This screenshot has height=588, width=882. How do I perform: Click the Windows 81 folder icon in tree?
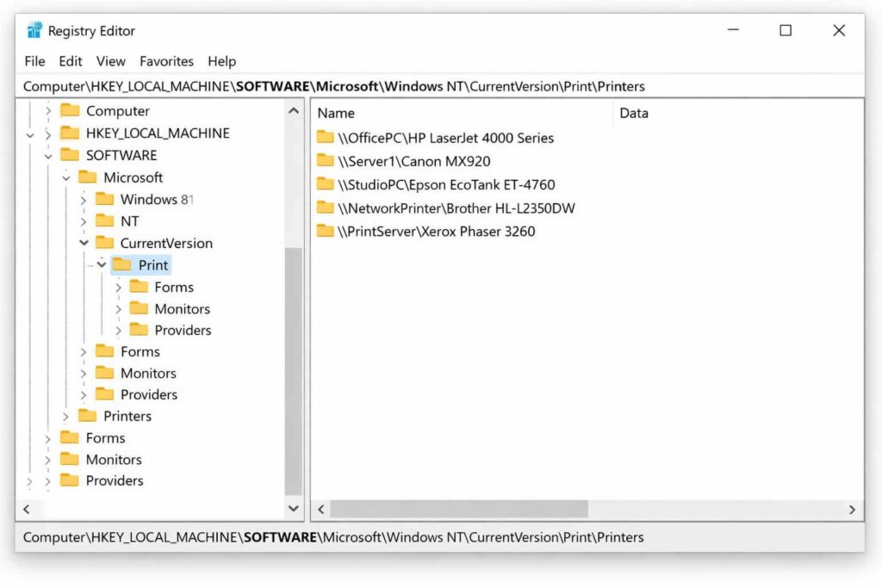pos(104,199)
